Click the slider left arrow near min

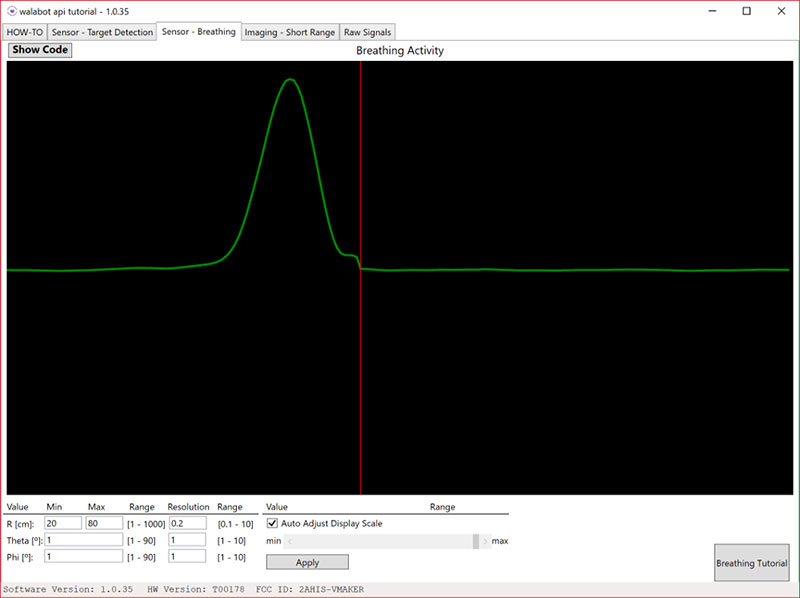(290, 541)
